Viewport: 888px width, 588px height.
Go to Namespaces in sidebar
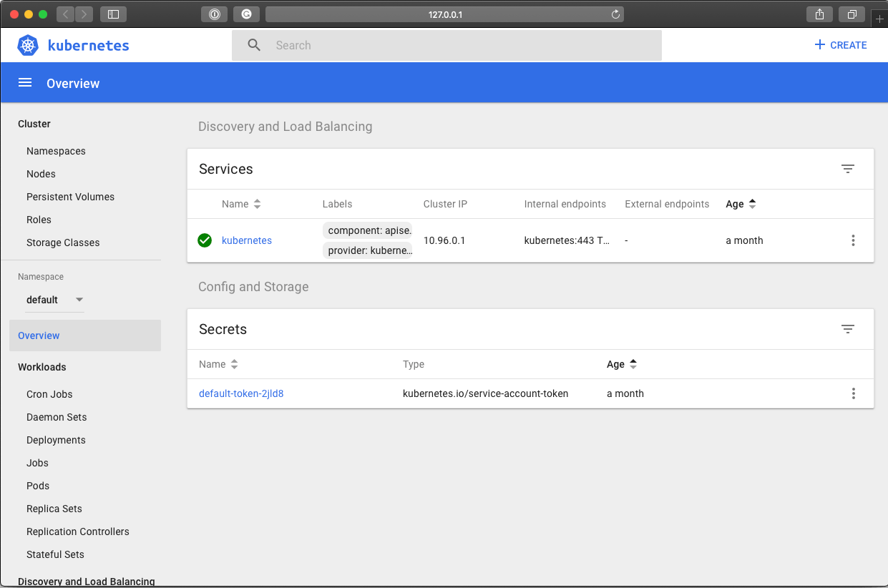pos(56,151)
